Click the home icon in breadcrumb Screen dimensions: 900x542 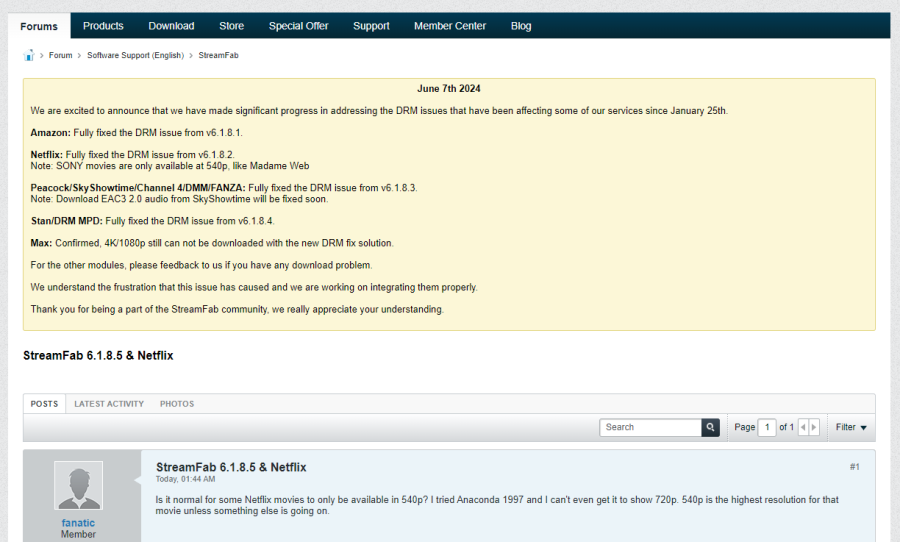[29, 55]
